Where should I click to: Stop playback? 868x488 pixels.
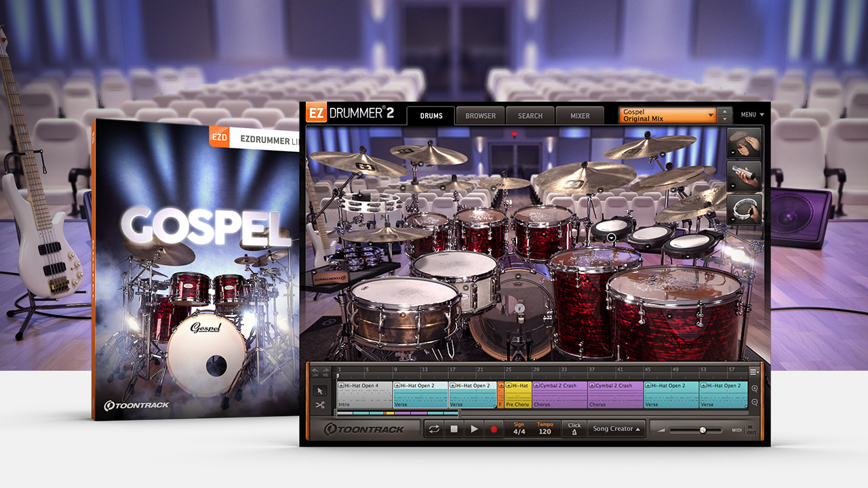click(x=454, y=428)
